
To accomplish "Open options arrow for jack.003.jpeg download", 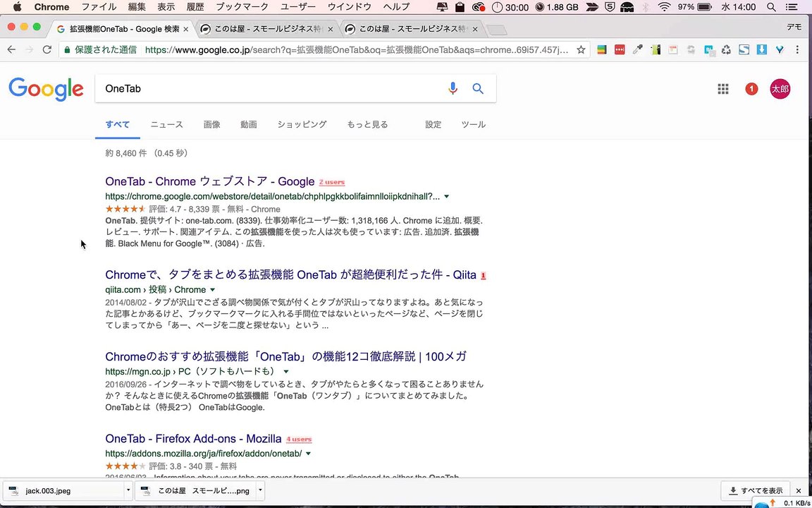I will 128,490.
